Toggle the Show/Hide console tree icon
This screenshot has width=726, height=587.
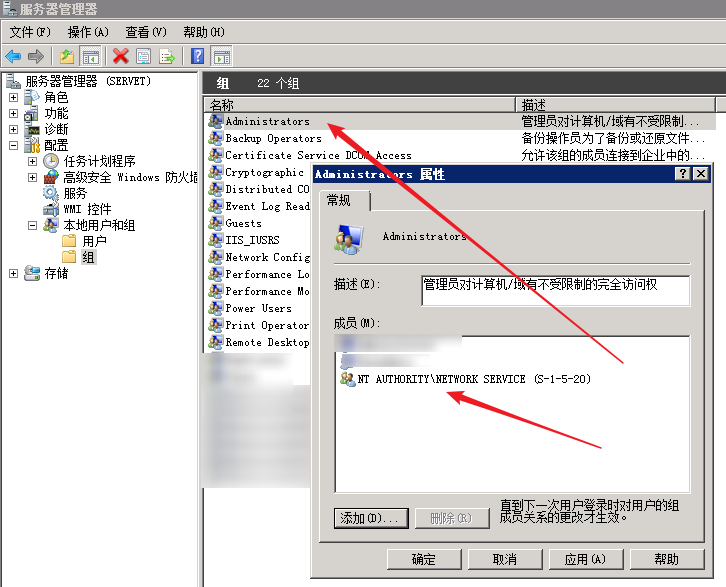tap(91, 56)
